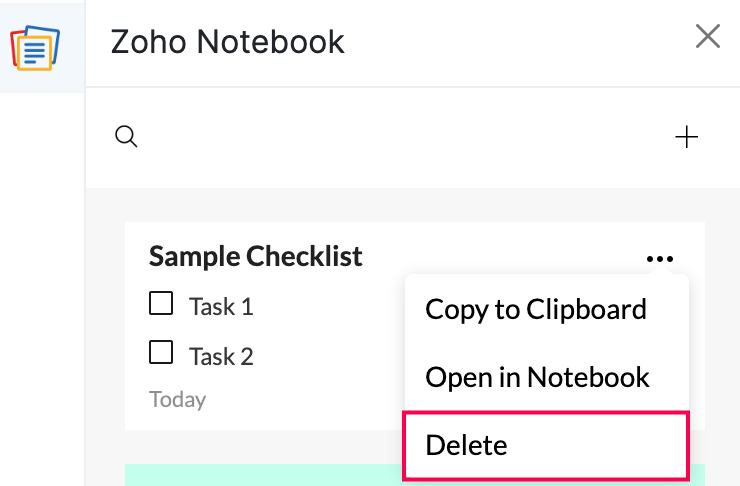740x486 pixels.
Task: Click the Zoho Notebook header title
Action: pos(227,41)
